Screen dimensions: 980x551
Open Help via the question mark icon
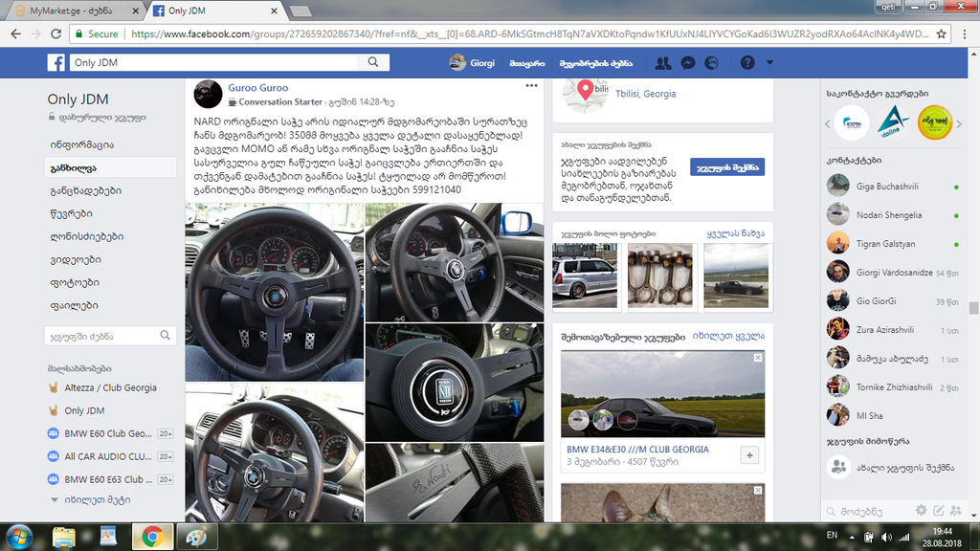(x=746, y=62)
